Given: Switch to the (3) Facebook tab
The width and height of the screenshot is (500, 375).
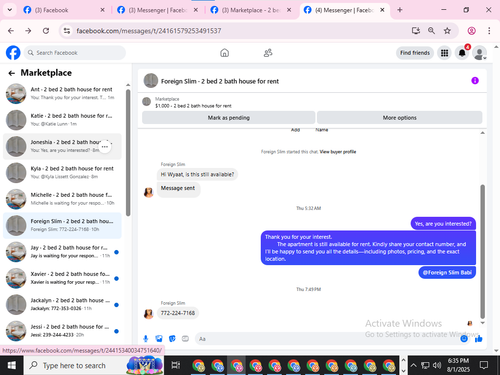Looking at the screenshot, I should [x=63, y=10].
